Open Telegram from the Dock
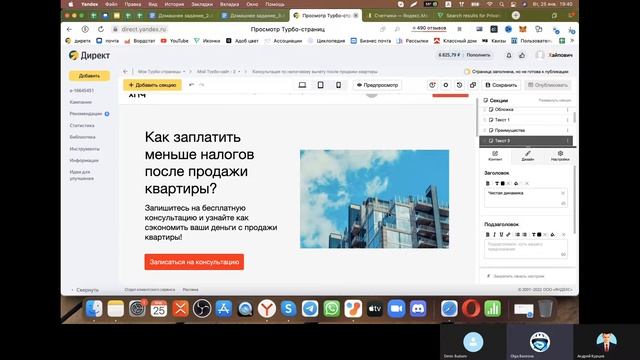The width and height of the screenshot is (640, 360). [x=310, y=309]
